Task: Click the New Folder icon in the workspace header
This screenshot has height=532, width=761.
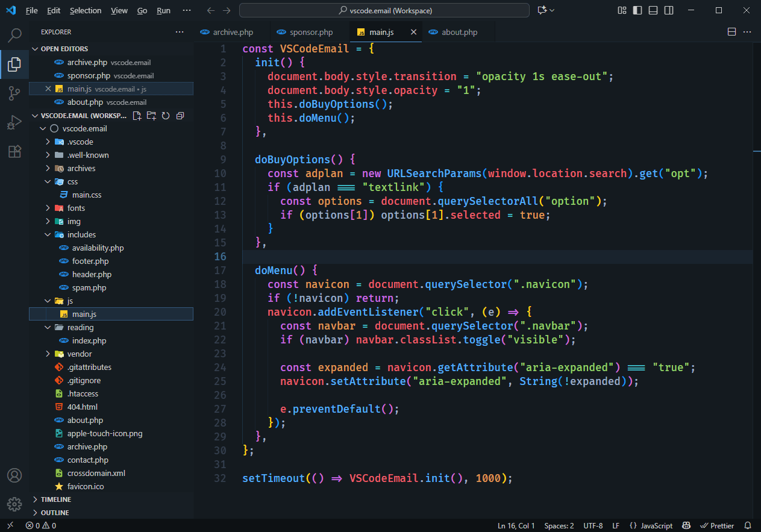Action: click(x=151, y=115)
